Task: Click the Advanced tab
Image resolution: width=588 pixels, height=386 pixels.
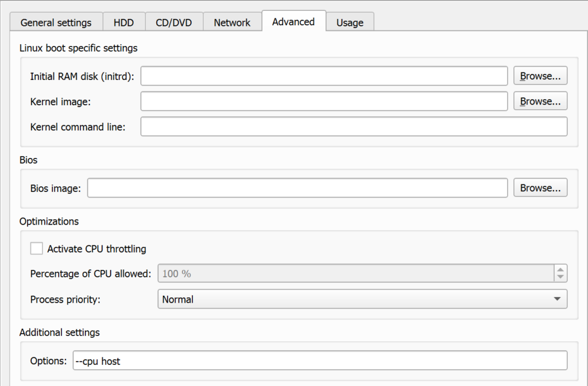Action: [293, 21]
